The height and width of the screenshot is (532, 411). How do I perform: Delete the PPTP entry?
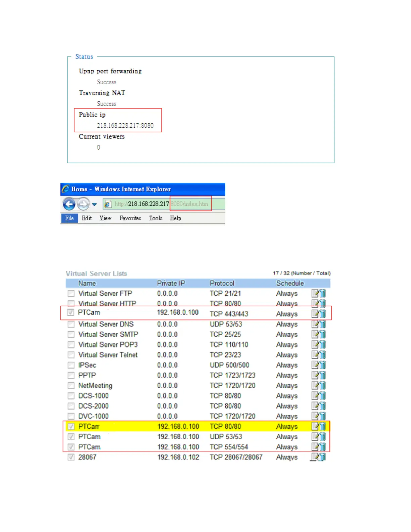click(x=322, y=375)
